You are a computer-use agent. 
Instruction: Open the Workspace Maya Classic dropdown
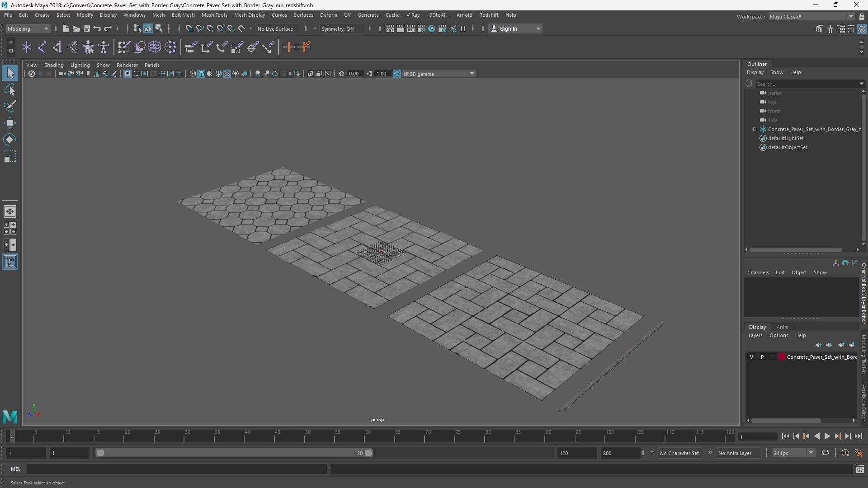pyautogui.click(x=811, y=16)
